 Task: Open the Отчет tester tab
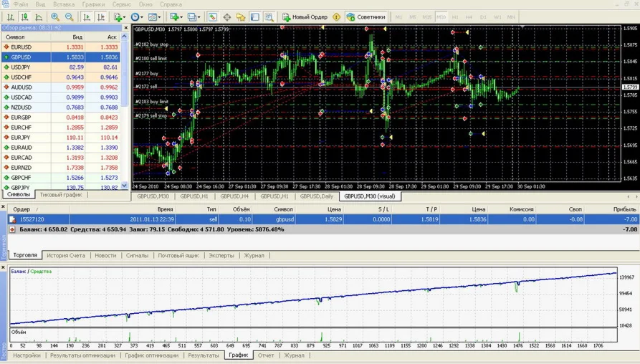(x=266, y=355)
